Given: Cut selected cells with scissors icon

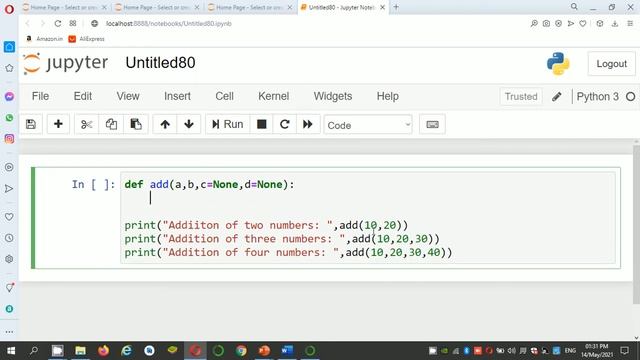Looking at the screenshot, I should click(86, 124).
